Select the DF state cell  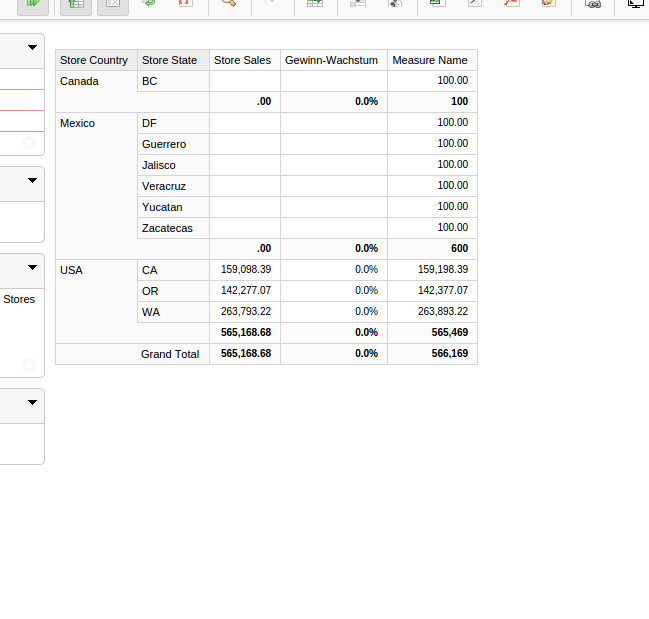173,123
